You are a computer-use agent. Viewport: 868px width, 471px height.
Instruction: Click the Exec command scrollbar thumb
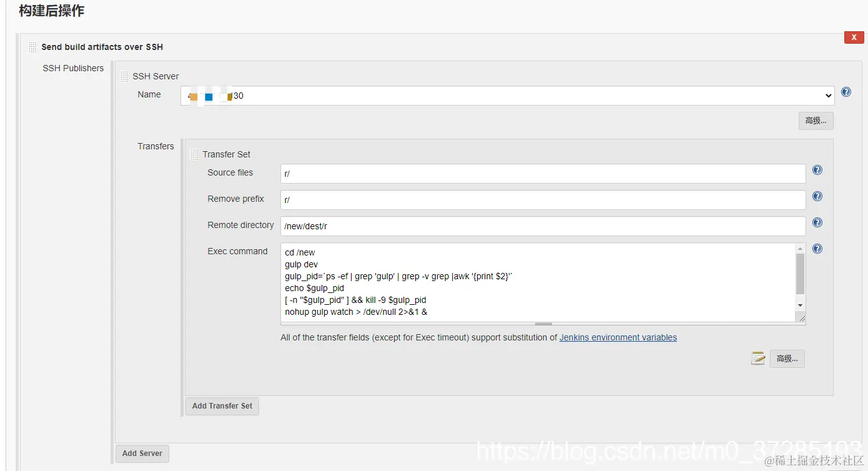[801, 274]
